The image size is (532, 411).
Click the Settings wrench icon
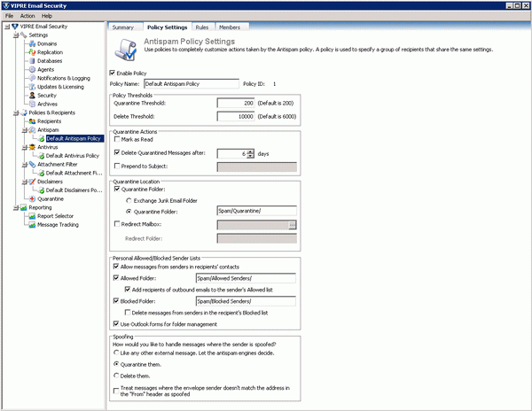pyautogui.click(x=23, y=35)
